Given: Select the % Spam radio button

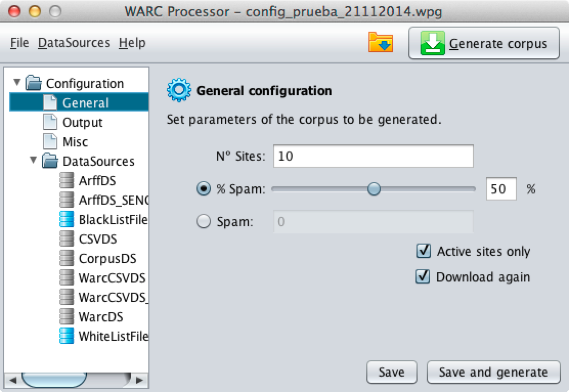Looking at the screenshot, I should tap(204, 189).
